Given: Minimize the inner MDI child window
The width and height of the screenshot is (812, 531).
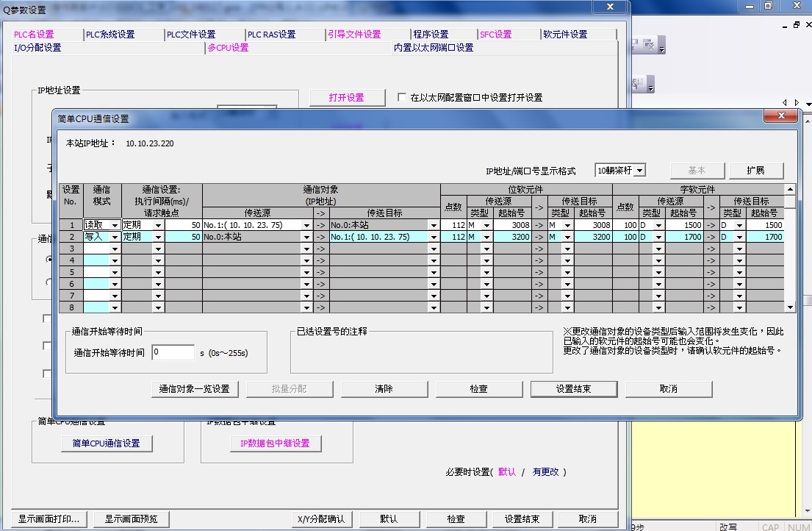Looking at the screenshot, I should click(783, 24).
